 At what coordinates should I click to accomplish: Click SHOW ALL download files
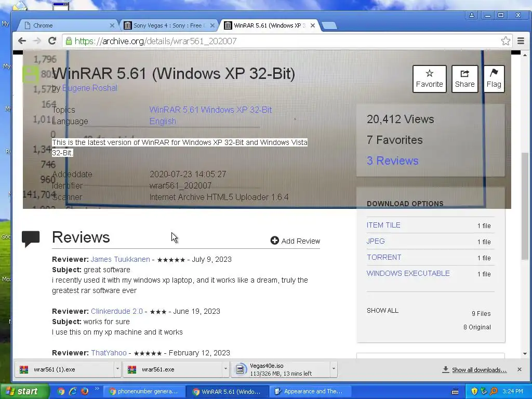click(382, 311)
